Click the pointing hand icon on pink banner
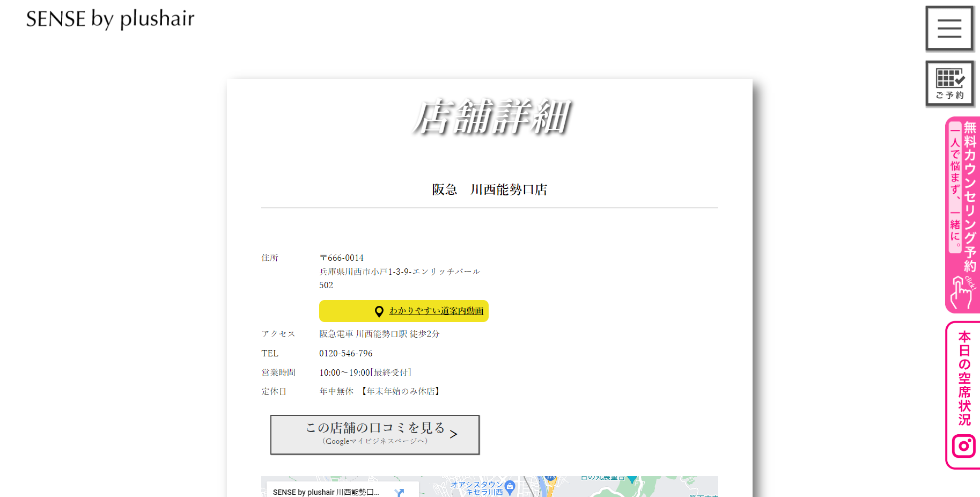 pyautogui.click(x=961, y=293)
